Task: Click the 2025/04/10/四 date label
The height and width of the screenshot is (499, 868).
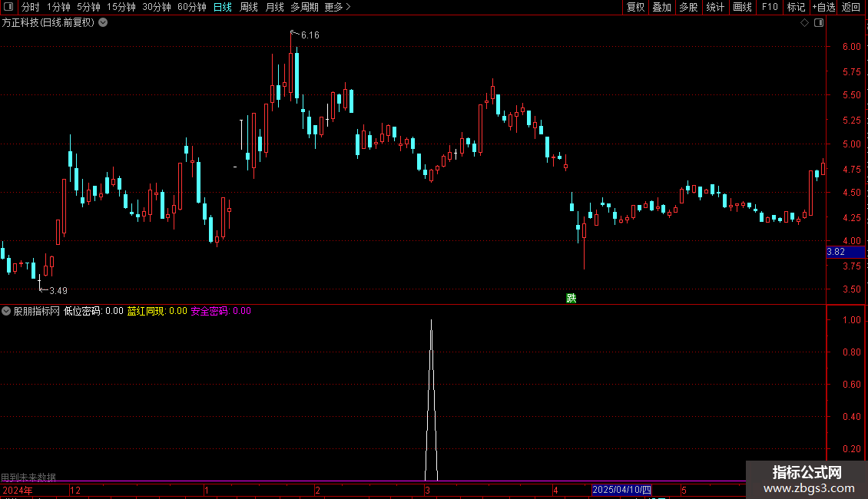Action: point(621,490)
